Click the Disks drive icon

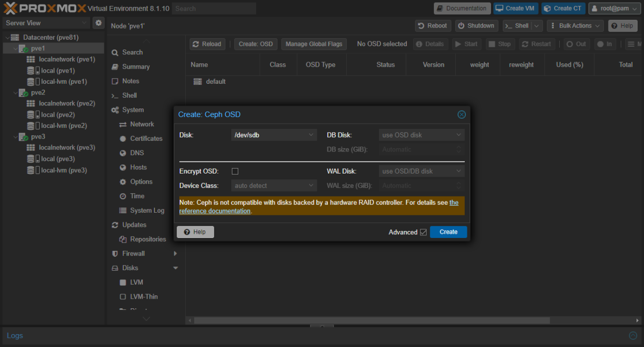(x=115, y=268)
